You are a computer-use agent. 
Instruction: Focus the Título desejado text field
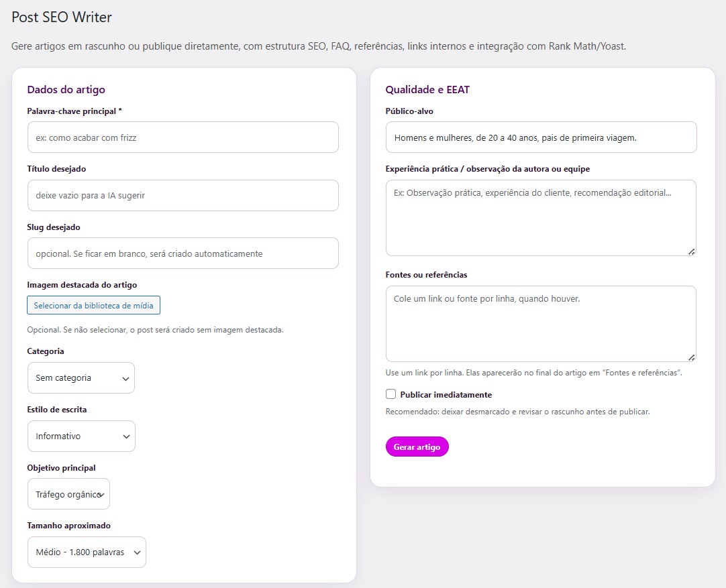click(x=183, y=195)
